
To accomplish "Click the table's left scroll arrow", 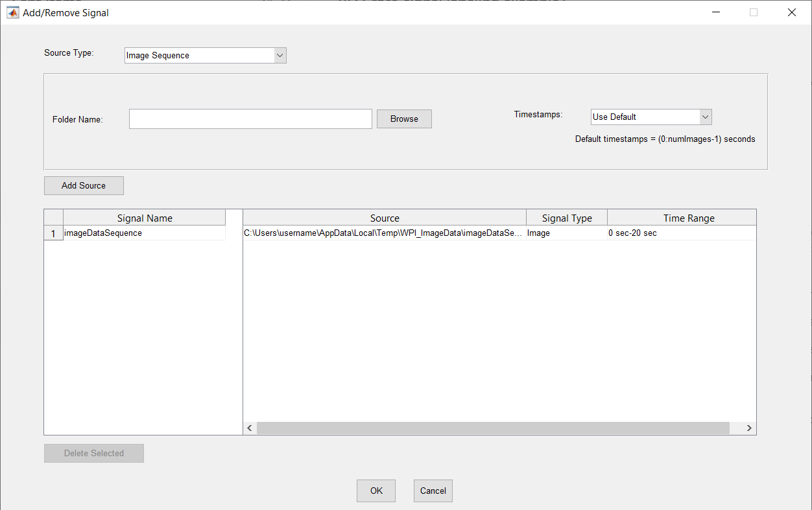I will coord(250,428).
